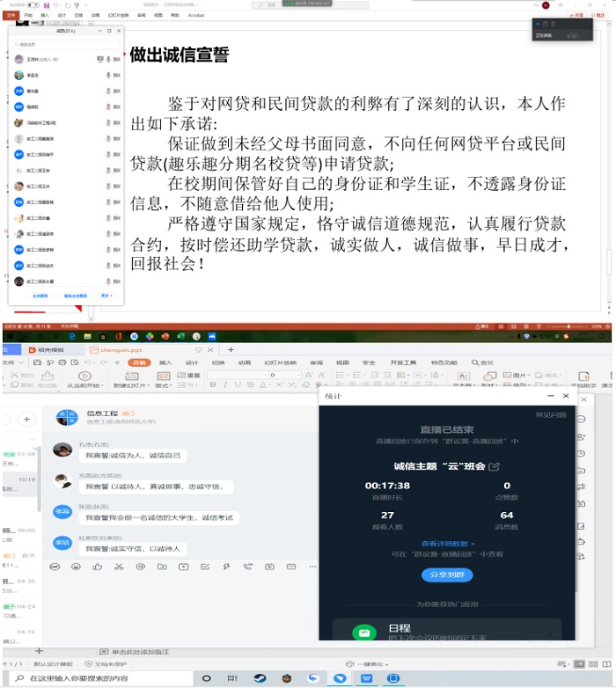Viewport: 616px width, 688px height.
Task: Click the 搜索成员 search field
Action: [x=66, y=44]
